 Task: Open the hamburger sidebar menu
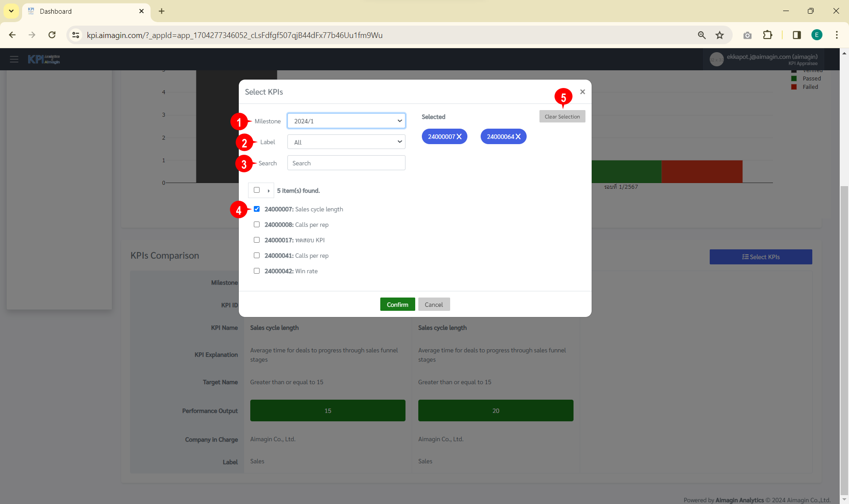click(x=14, y=59)
